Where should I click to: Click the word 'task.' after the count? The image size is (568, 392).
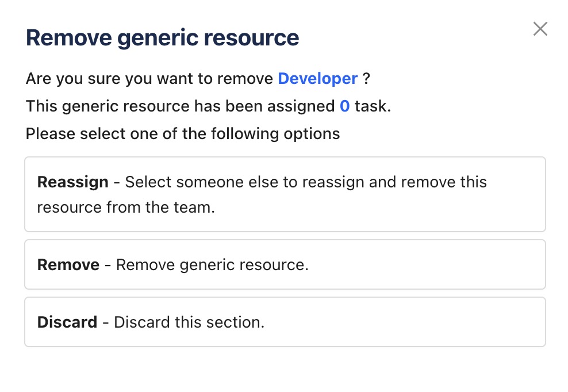373,106
